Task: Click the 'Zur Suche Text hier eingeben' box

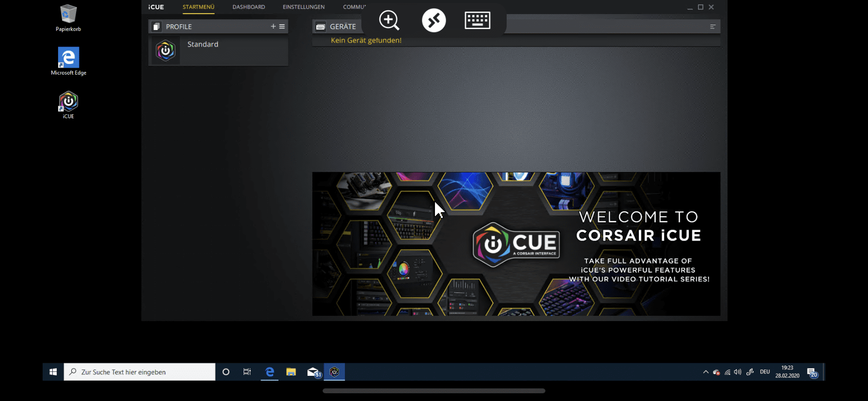Action: click(x=139, y=372)
